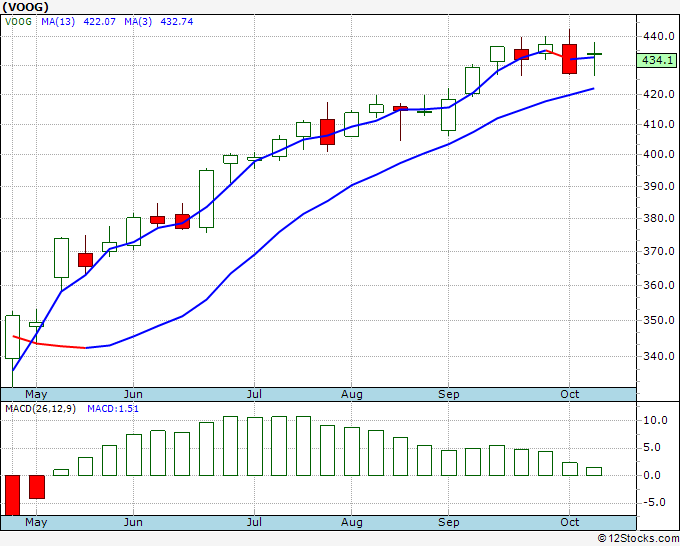This screenshot has width=680, height=546.
Task: Click the MACD:1.51 value label
Action: pos(113,409)
